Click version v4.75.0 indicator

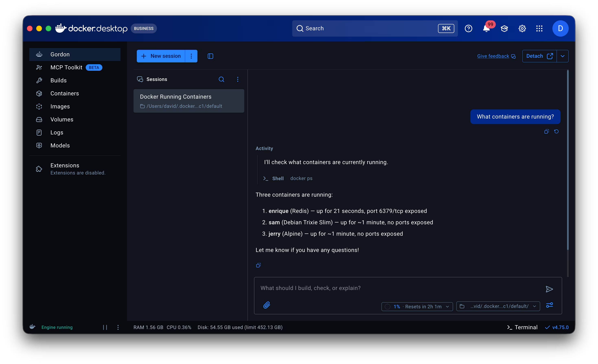click(x=556, y=327)
